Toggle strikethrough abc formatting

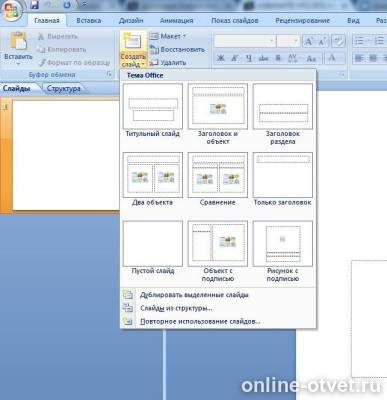[263, 58]
